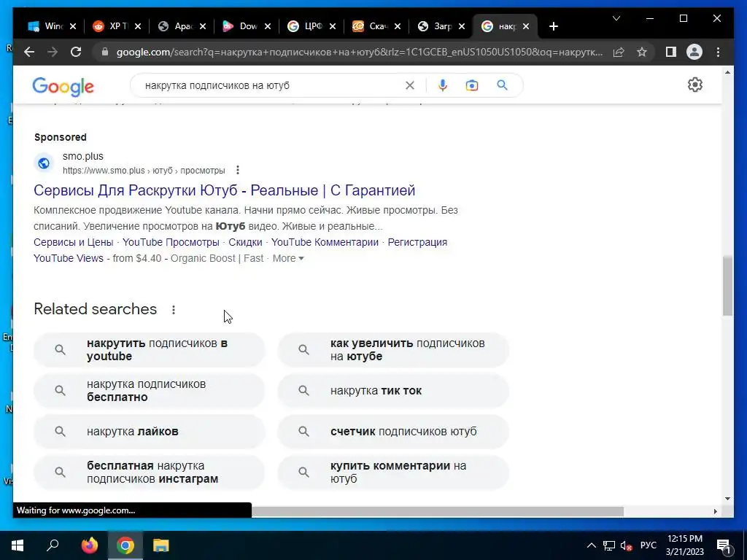
Task: Click the muted speaker tray icon
Action: tap(626, 545)
